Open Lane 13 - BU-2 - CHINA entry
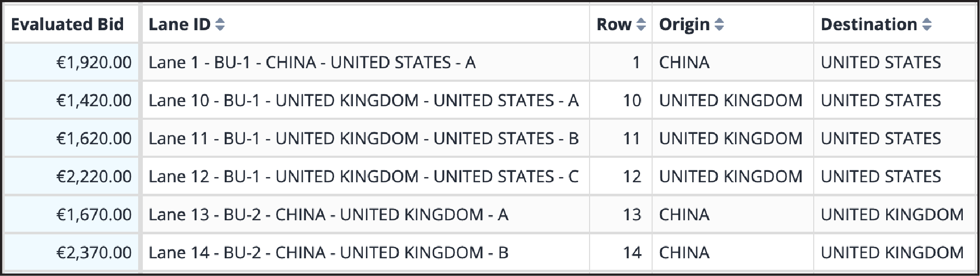Viewport: 980px width, 276px height. coord(328,215)
